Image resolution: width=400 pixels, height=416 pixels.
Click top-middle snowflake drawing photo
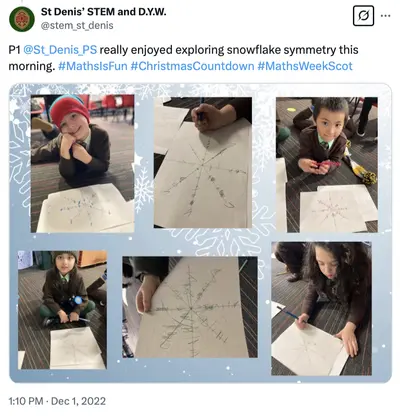[x=203, y=163]
